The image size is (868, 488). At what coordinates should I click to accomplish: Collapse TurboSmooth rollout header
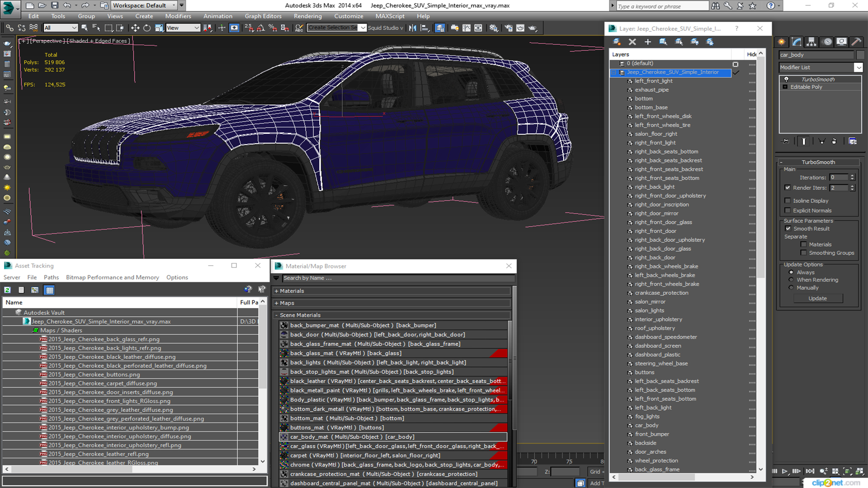pos(818,162)
